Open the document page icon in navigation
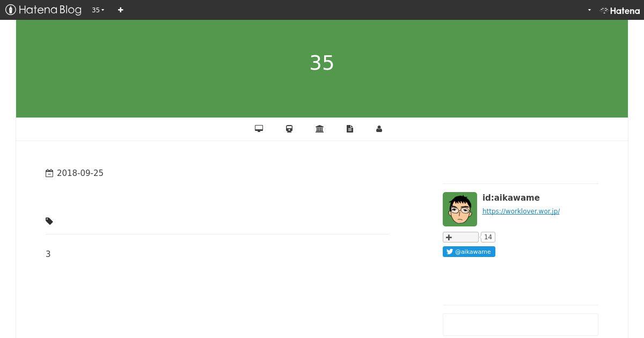The image size is (644, 338). tap(350, 129)
